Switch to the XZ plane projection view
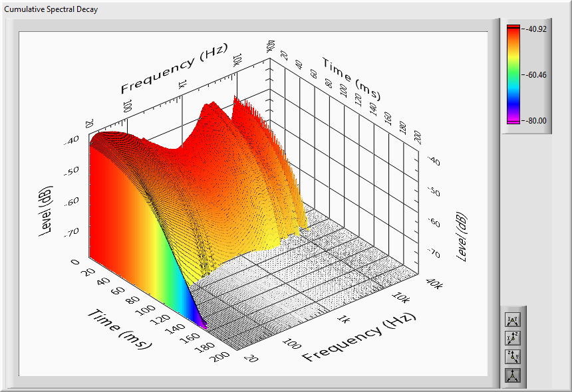 pos(512,338)
